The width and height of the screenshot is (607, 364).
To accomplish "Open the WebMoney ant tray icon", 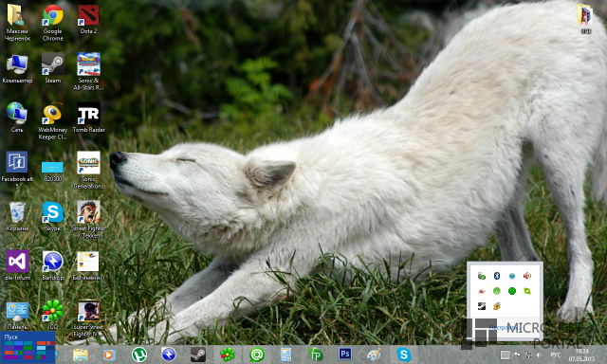I will coord(497,306).
